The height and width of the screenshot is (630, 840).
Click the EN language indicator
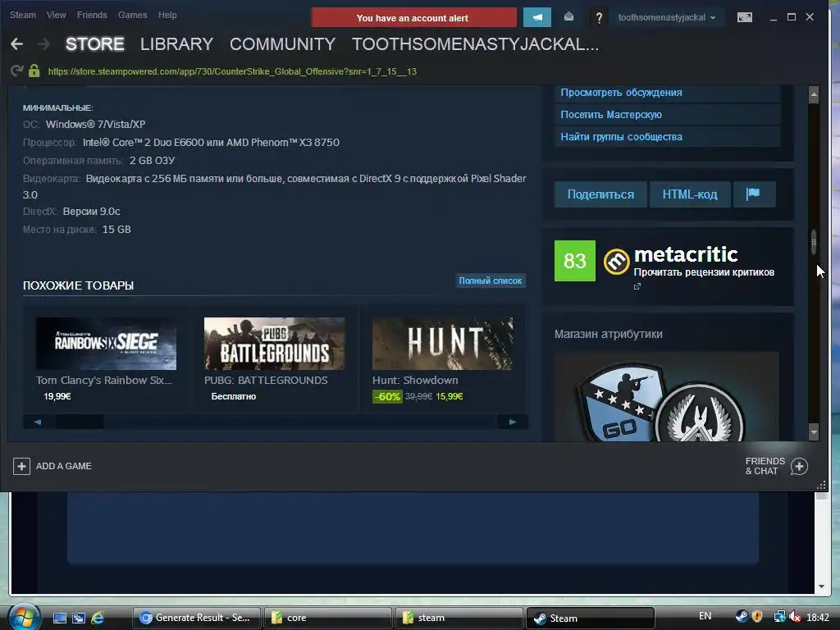click(705, 616)
